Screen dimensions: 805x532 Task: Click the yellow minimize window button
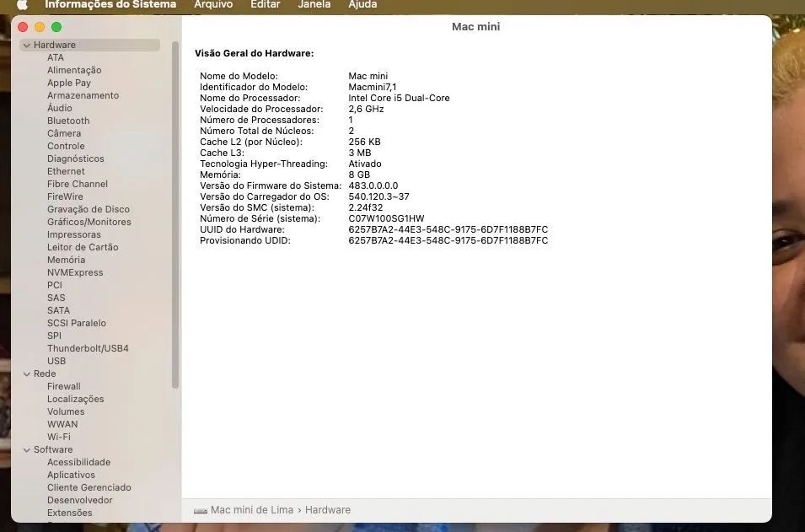(40, 27)
